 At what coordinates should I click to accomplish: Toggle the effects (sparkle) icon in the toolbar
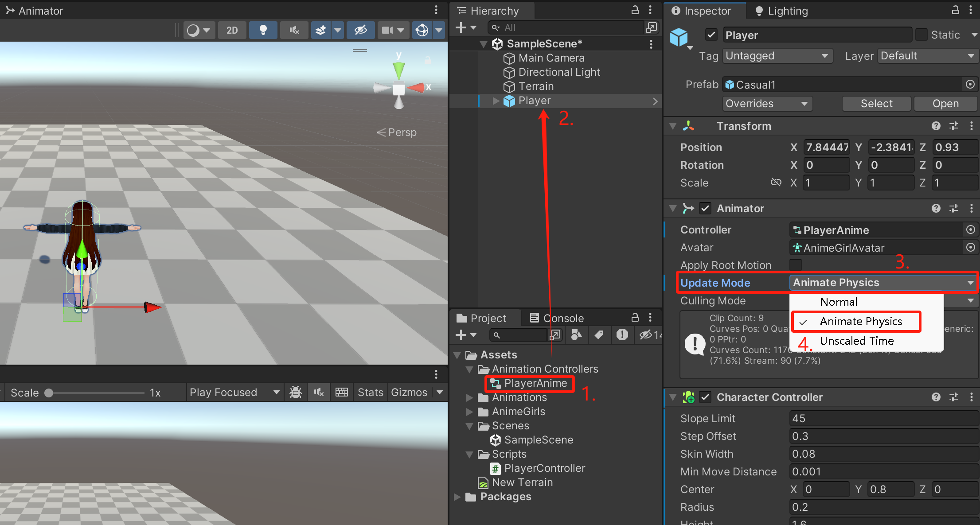321,30
